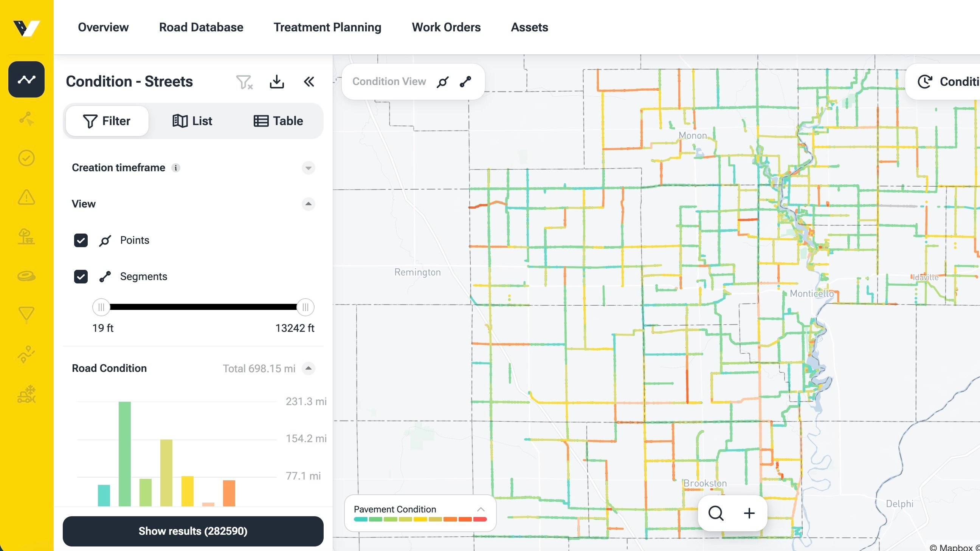Viewport: 980px width, 551px height.
Task: Collapse the Pavement Condition legend
Action: point(481,509)
